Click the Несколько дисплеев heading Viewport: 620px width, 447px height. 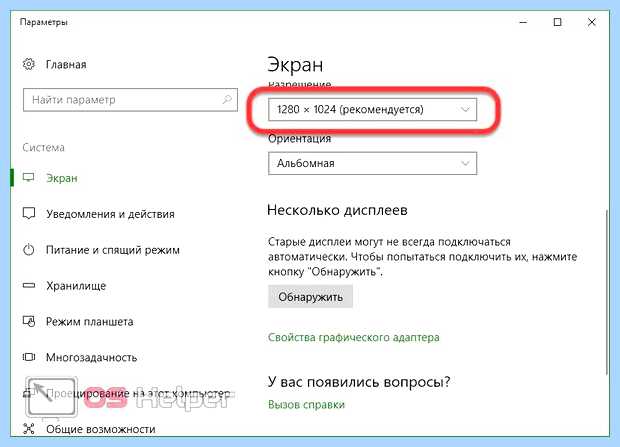pos(337,210)
